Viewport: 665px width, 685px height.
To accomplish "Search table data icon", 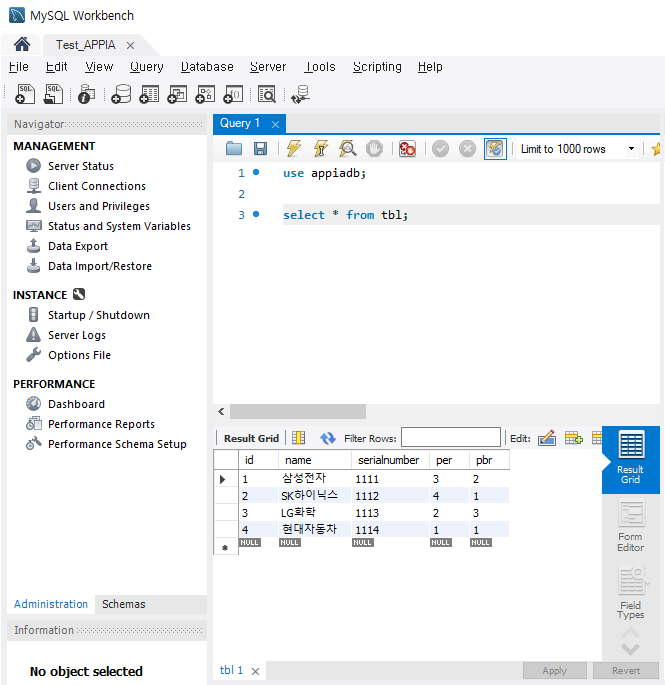I will 267,94.
